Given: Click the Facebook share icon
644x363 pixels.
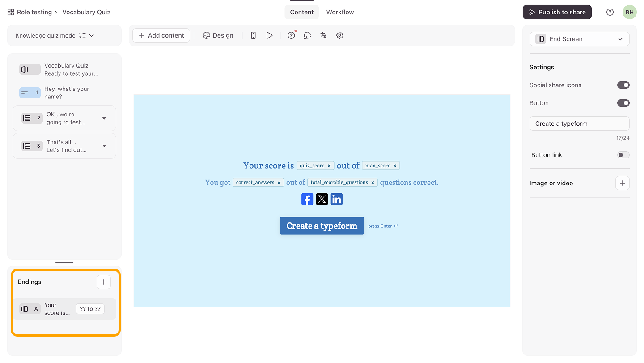Looking at the screenshot, I should click(x=307, y=199).
